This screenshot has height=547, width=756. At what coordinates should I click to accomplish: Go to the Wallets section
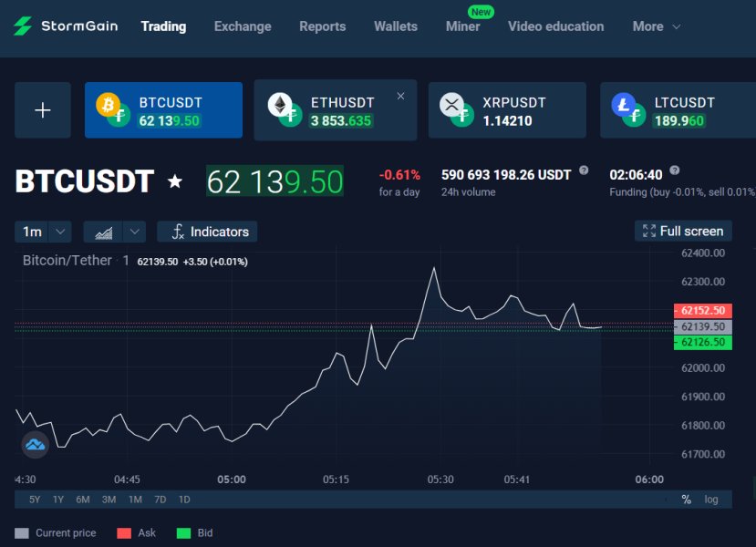coord(396,26)
